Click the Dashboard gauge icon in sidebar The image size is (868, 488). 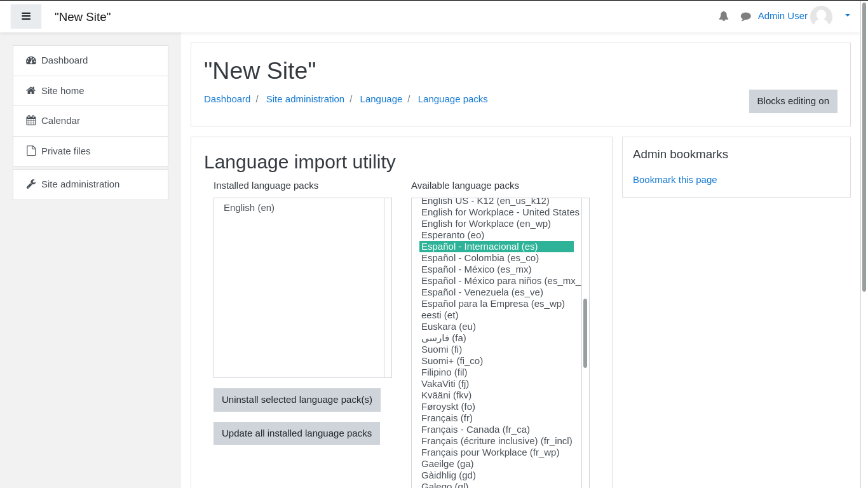(x=31, y=60)
